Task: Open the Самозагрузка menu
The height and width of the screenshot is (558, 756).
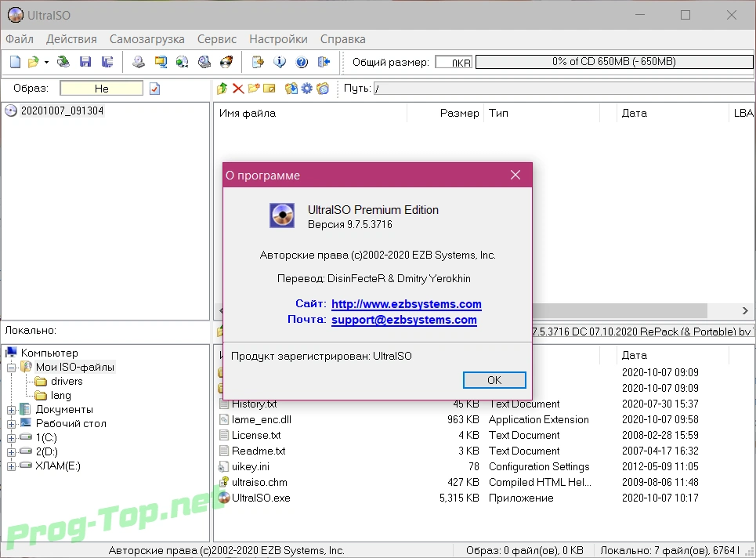Action: tap(147, 39)
